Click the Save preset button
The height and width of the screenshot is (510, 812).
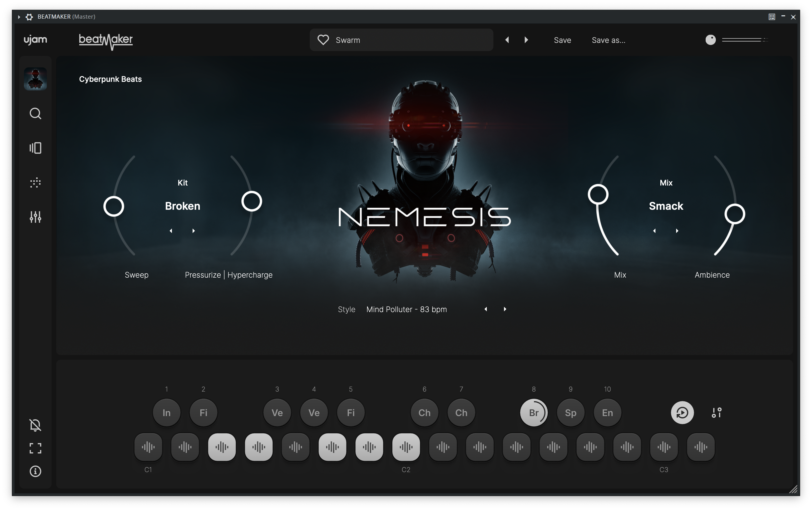coord(562,40)
